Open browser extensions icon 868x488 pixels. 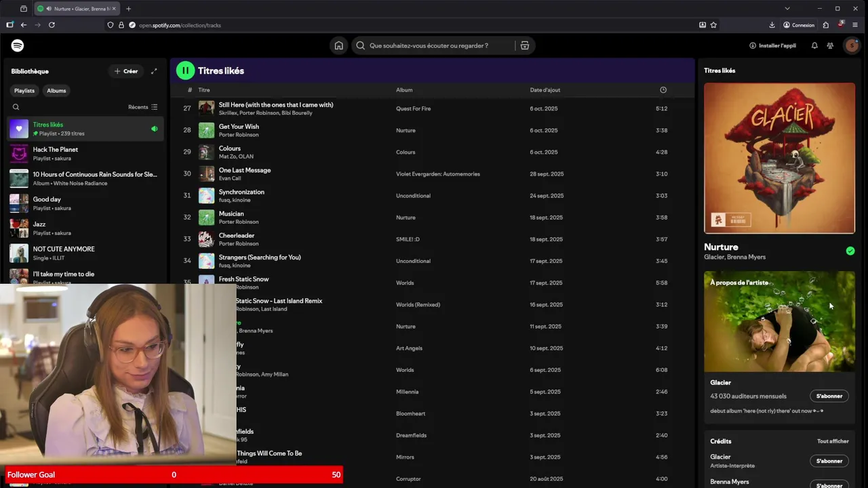[x=826, y=25]
